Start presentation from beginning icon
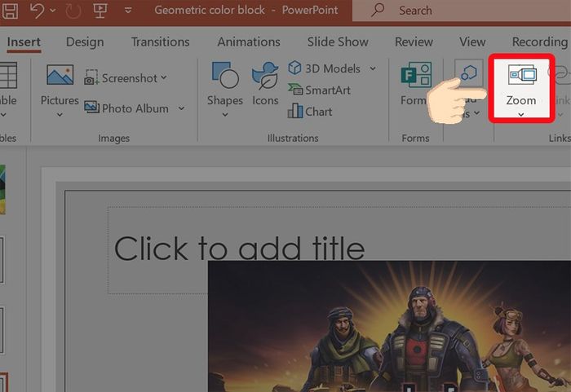The width and height of the screenshot is (571, 392). click(x=100, y=11)
